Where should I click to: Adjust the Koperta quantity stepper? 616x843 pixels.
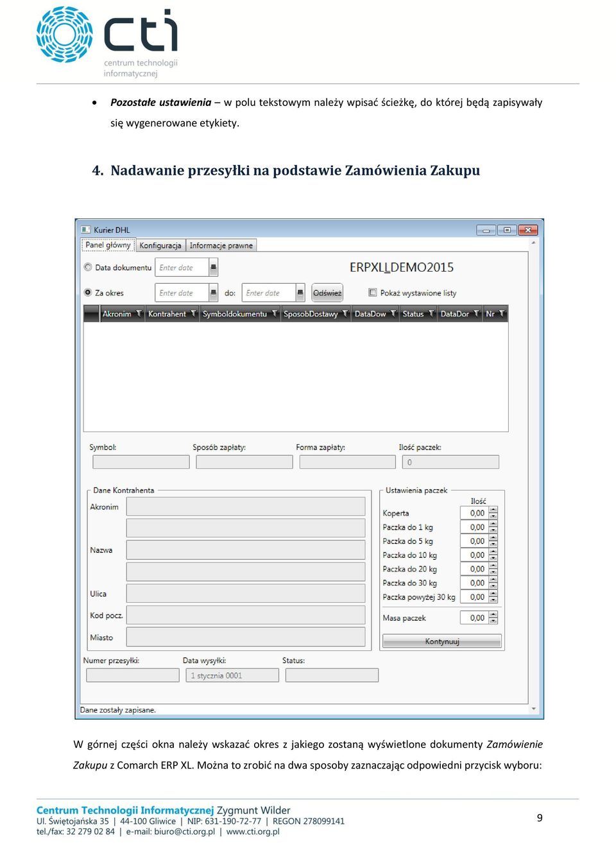[493, 513]
